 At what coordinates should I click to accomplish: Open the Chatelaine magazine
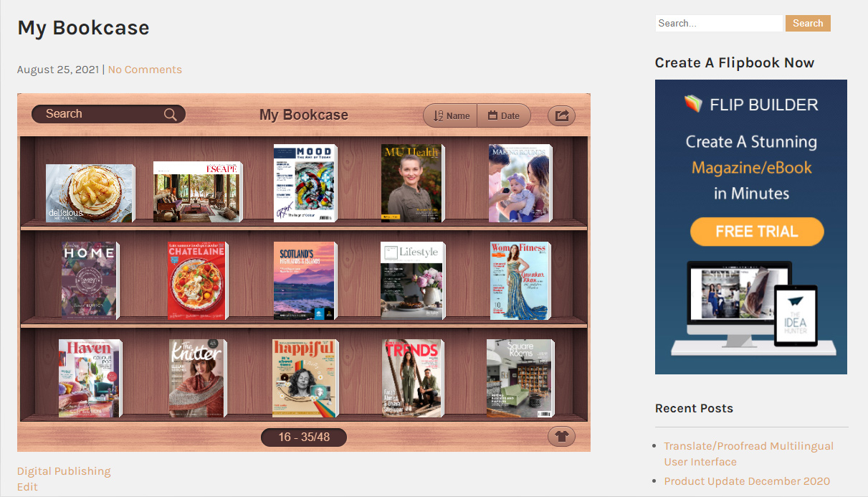click(x=197, y=280)
